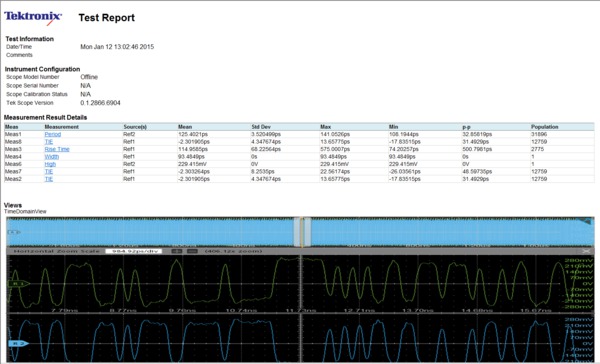Viewport: 600px width, 364px height.
Task: Click the first zoom scale button beside the value field
Action: pyautogui.click(x=176, y=251)
